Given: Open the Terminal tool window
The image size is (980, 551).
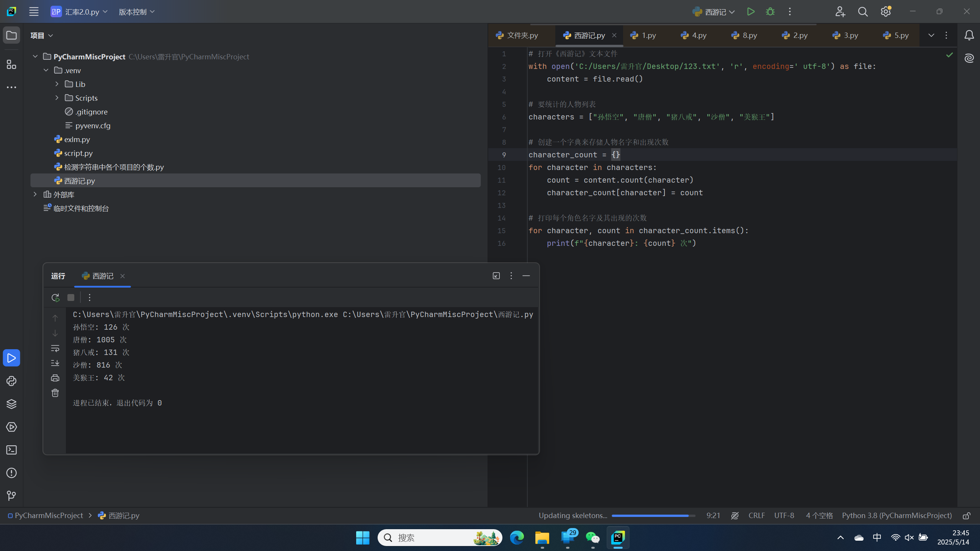Looking at the screenshot, I should tap(11, 450).
